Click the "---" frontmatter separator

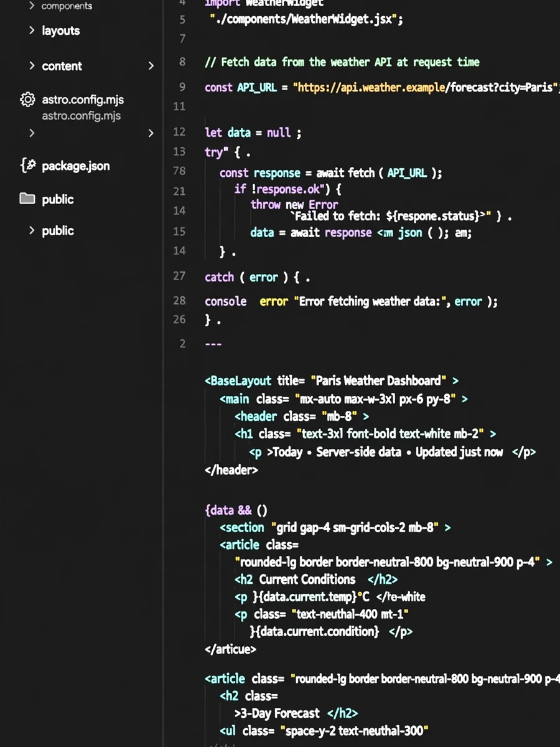213,344
